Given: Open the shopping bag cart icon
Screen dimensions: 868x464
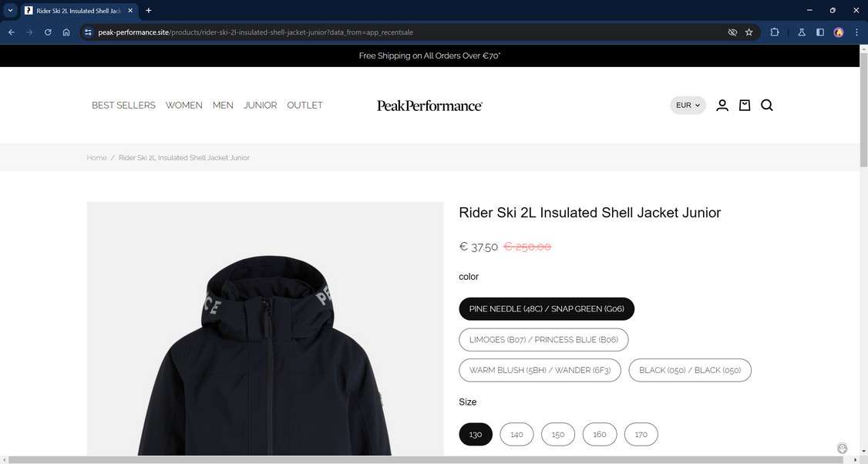Looking at the screenshot, I should tap(745, 105).
